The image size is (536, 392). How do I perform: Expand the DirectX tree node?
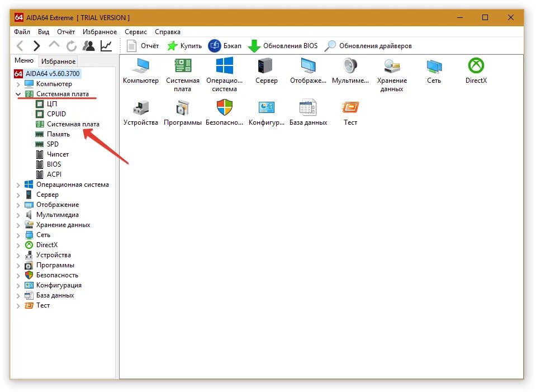[18, 245]
